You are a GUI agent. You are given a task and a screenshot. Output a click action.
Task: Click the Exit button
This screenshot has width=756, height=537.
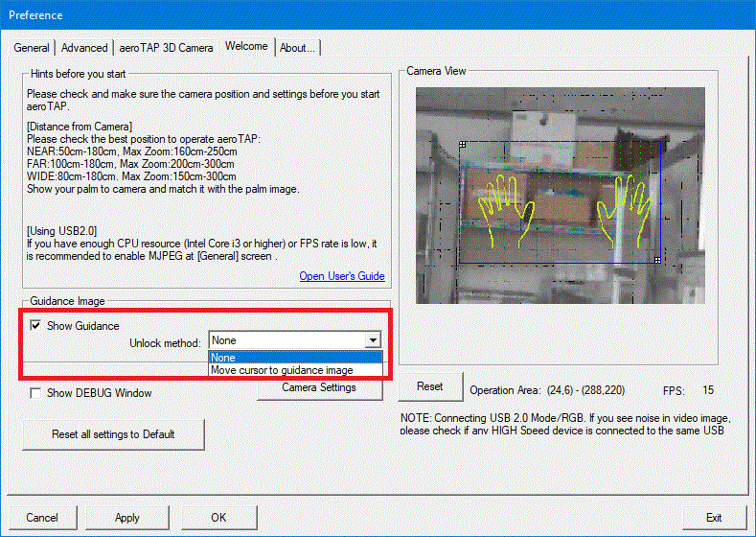coord(714,517)
